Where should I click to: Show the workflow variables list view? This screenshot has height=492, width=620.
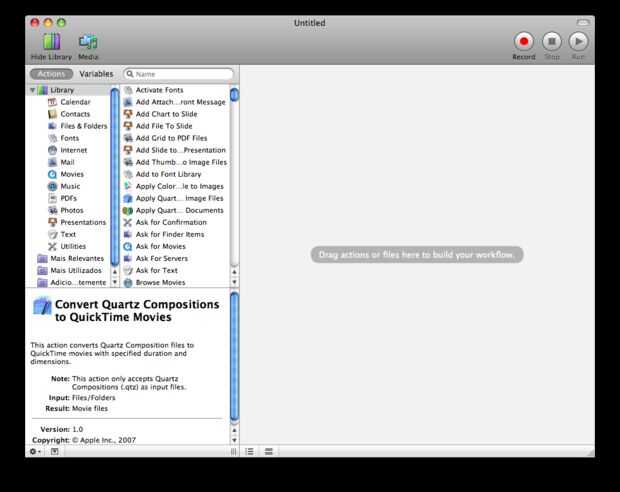(x=268, y=451)
